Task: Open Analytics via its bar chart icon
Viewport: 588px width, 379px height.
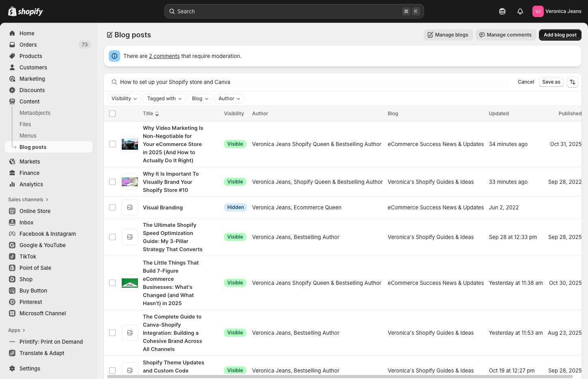Action: [x=12, y=184]
